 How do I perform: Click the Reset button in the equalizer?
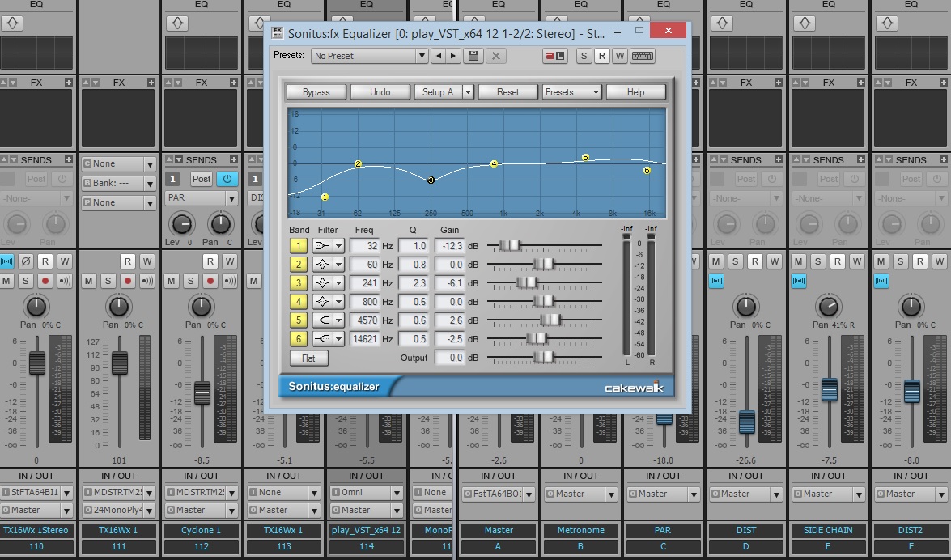point(507,92)
